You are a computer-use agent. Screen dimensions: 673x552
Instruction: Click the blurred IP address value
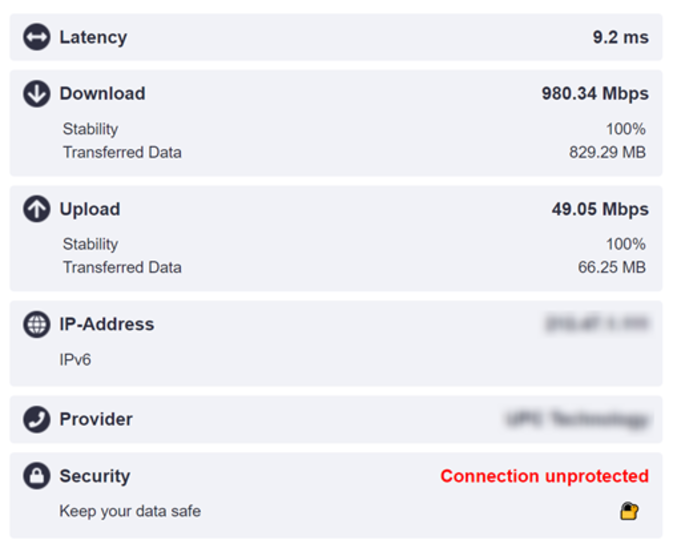point(597,324)
